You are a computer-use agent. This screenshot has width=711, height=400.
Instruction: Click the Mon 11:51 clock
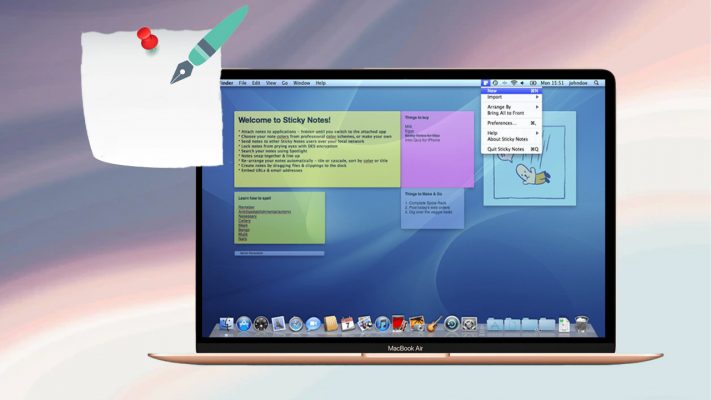click(x=552, y=83)
